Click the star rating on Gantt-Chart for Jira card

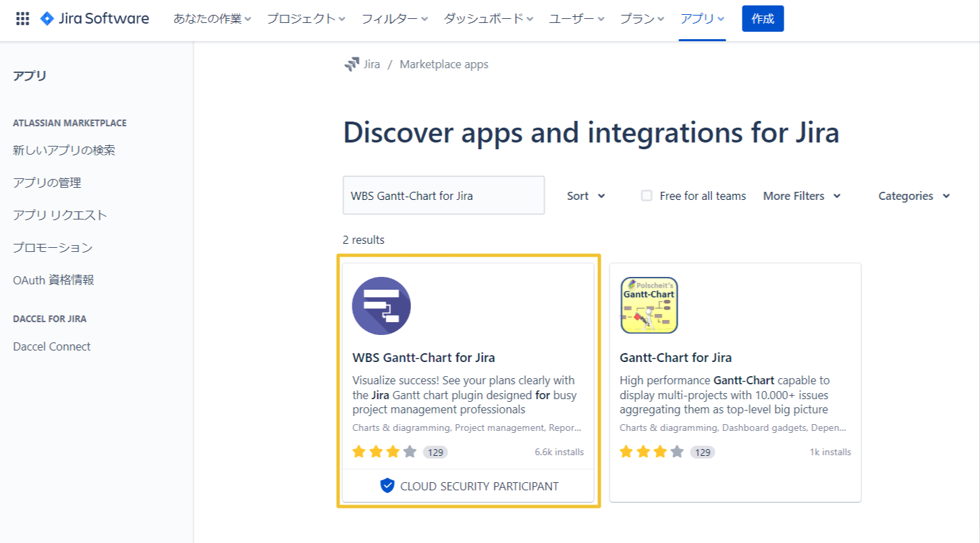(652, 452)
